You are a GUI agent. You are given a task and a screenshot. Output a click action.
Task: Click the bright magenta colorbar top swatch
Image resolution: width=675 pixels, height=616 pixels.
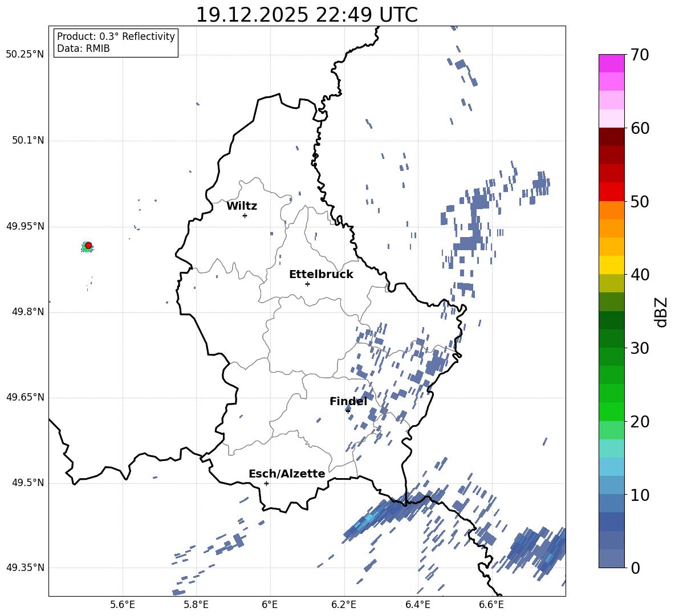pyautogui.click(x=611, y=63)
